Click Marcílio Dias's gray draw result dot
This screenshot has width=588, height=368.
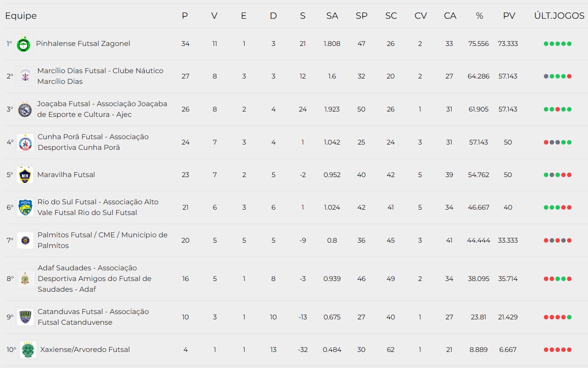coord(546,76)
